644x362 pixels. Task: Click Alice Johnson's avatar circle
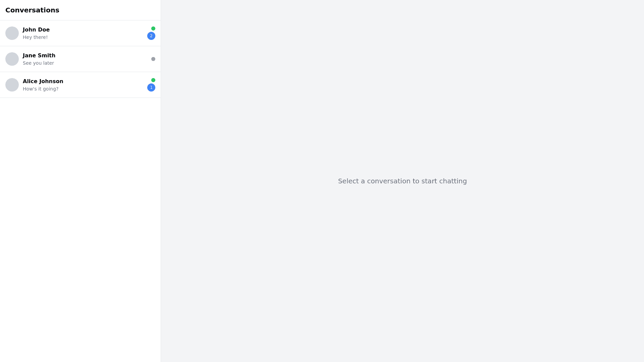coord(12,85)
